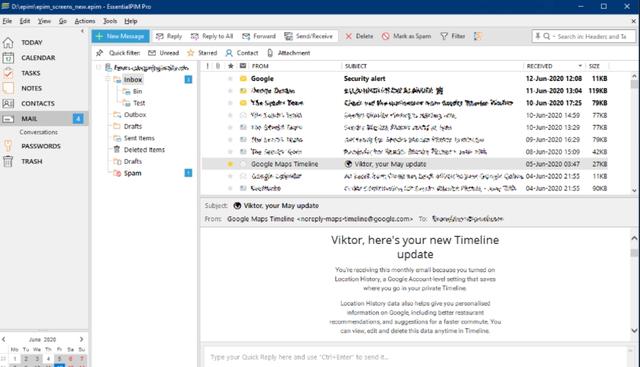This screenshot has height=367, width=640.
Task: Open the File menu
Action: click(x=7, y=21)
